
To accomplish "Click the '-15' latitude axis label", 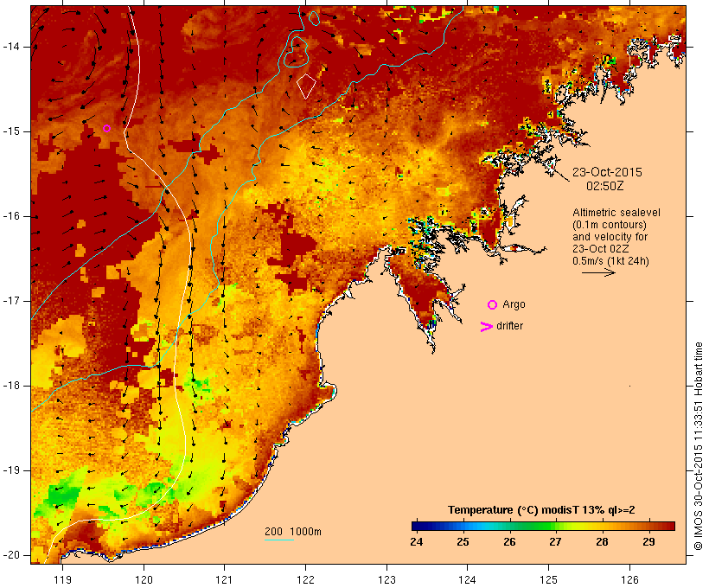I will point(11,131).
